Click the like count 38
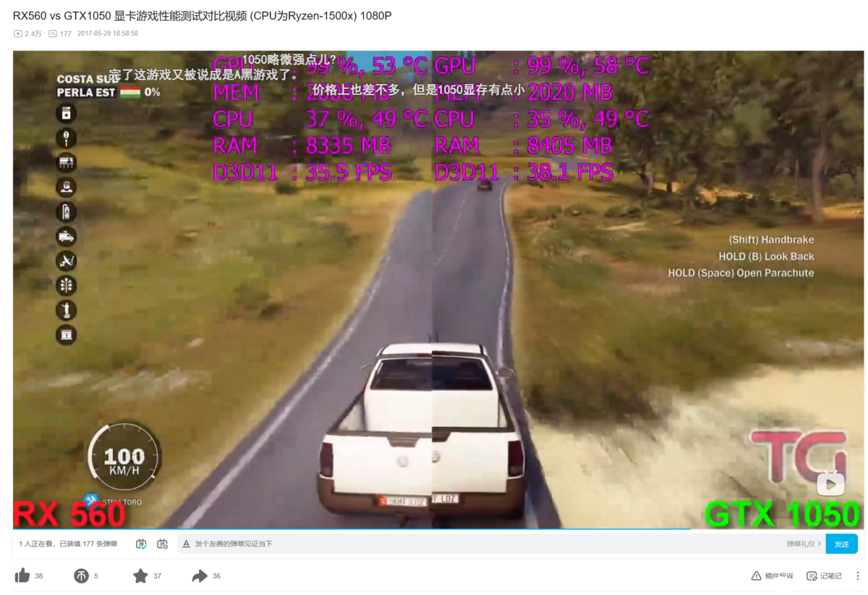The height and width of the screenshot is (595, 868). click(38, 576)
